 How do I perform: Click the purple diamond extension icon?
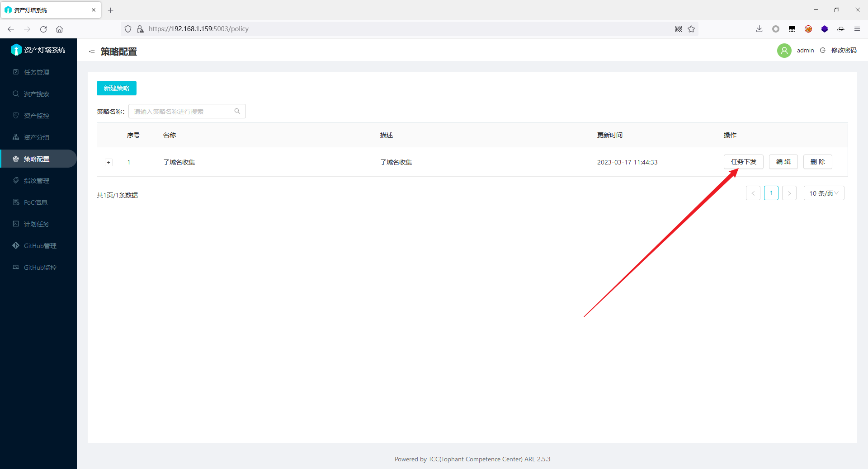tap(825, 29)
